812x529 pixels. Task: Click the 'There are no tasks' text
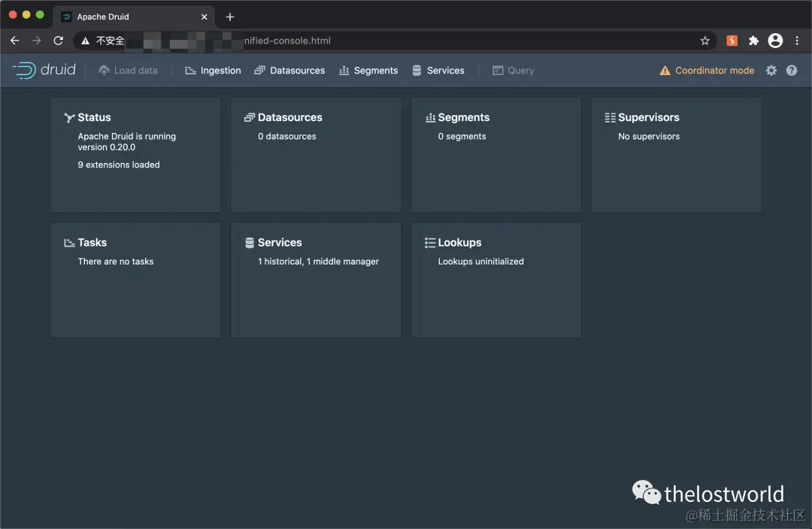click(116, 261)
